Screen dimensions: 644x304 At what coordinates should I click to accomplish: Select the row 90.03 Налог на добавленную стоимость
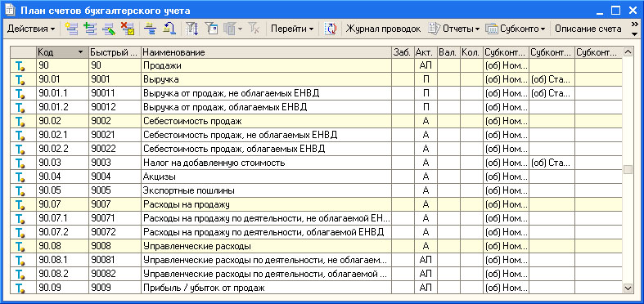(316, 163)
